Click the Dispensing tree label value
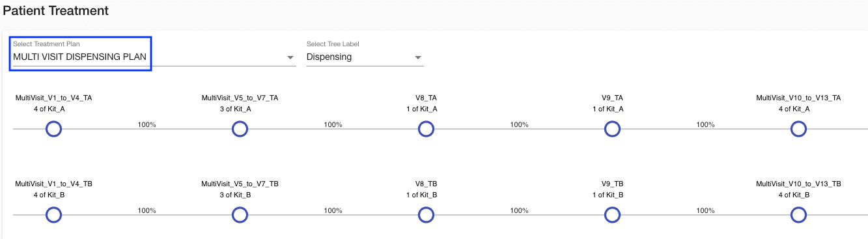This screenshot has height=239, width=868. point(329,57)
